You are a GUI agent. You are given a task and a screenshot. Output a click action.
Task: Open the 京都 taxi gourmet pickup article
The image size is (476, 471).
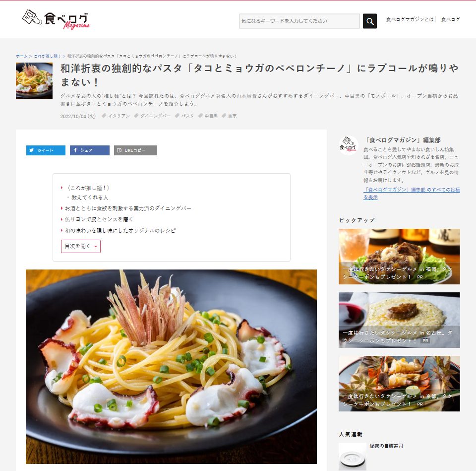399,384
